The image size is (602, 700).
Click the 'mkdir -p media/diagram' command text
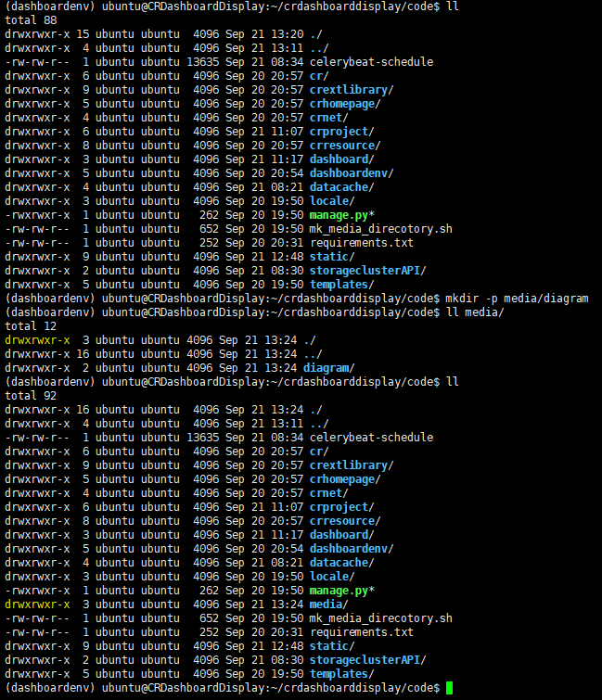click(x=517, y=299)
